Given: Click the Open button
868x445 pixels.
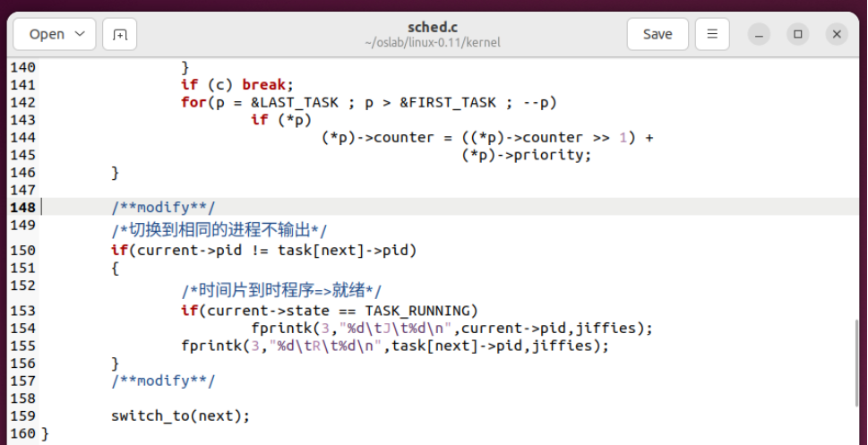Looking at the screenshot, I should coord(55,34).
